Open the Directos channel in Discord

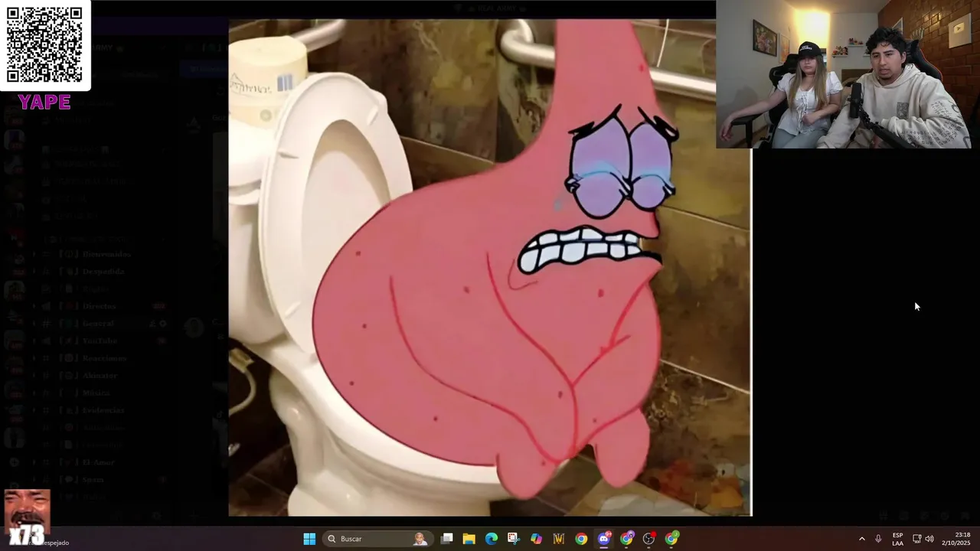[100, 306]
